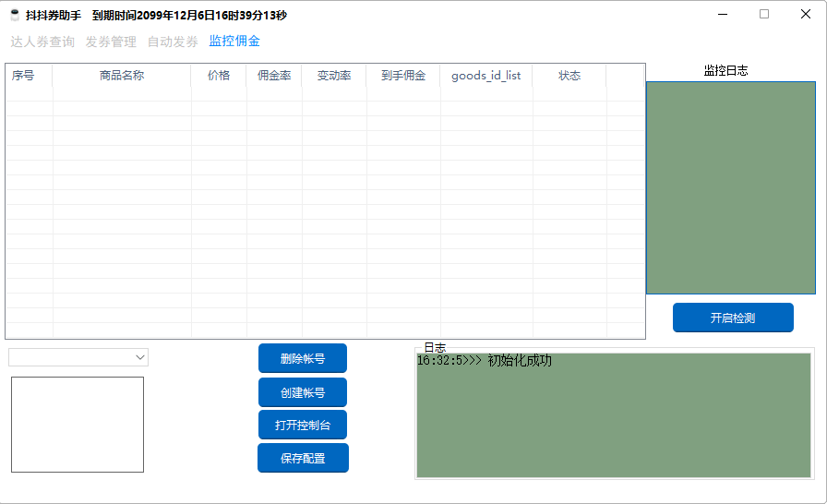Click the 商品名称 column header

click(x=122, y=76)
